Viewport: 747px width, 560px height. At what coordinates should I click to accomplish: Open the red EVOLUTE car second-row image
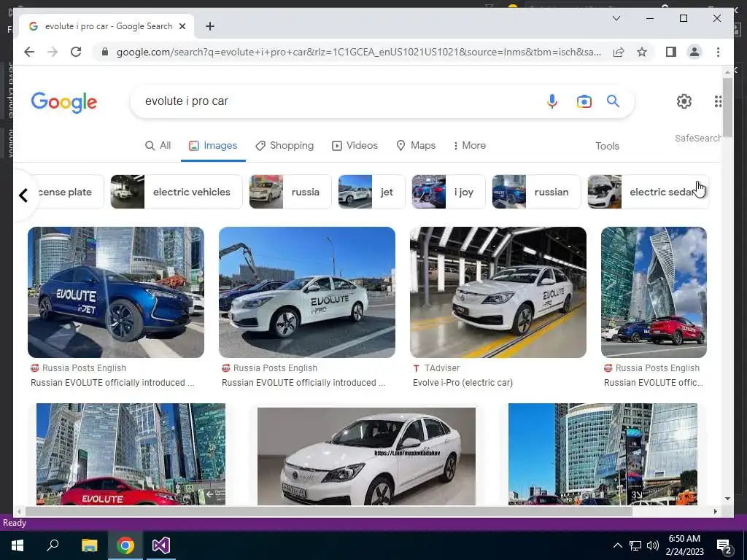pos(131,454)
